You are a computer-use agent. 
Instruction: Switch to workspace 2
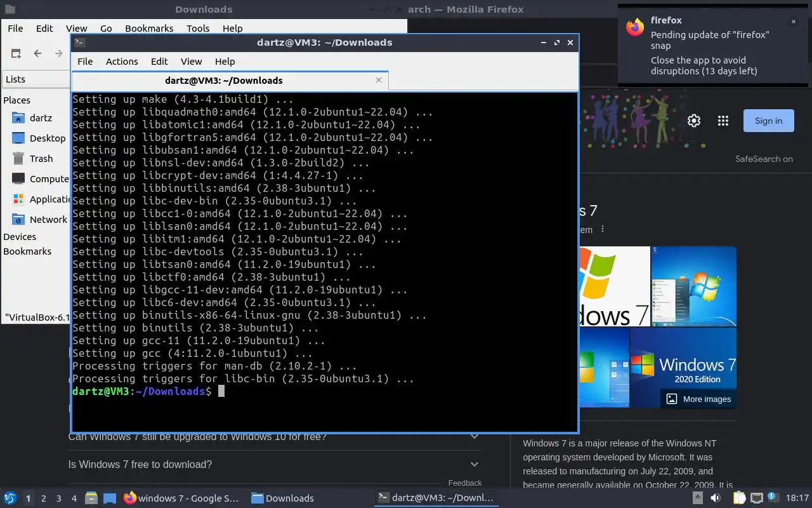point(44,498)
